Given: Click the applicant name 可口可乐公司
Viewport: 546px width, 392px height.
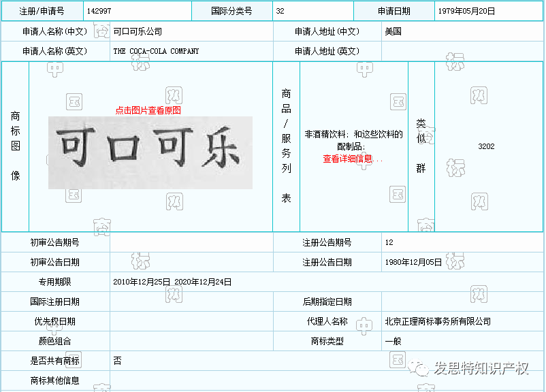Looking at the screenshot, I should tap(138, 31).
